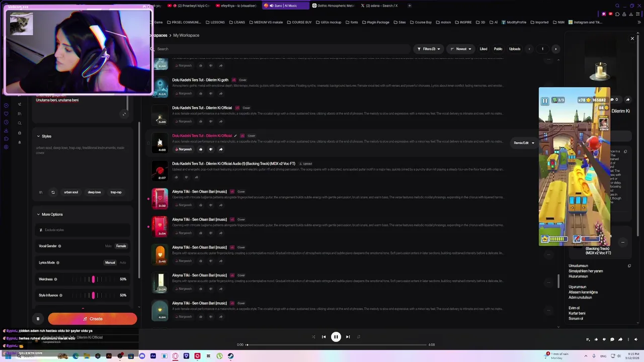Clear the form with the trash icon
The height and width of the screenshot is (362, 644).
coord(38,319)
